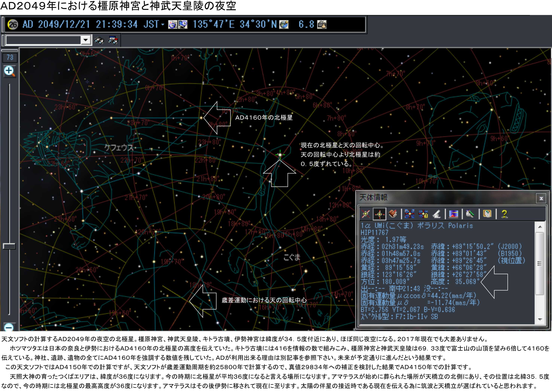Viewport: 552px width, 392px height.
Task: Open location setting via globe icon
Action: pos(284,24)
